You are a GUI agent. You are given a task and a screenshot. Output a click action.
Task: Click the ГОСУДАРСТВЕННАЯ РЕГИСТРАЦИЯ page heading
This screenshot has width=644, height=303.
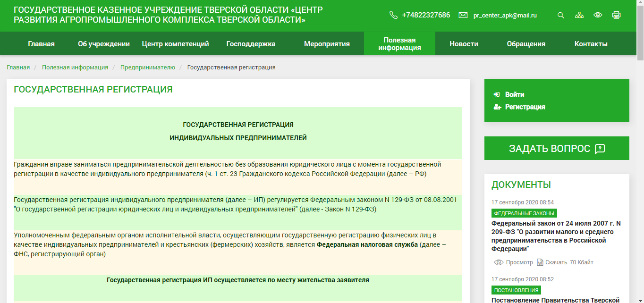(93, 89)
